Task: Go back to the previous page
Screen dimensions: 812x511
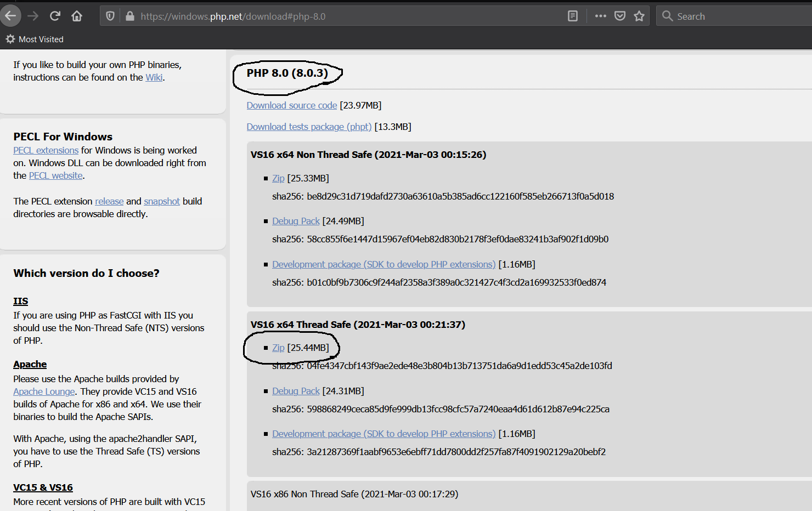Action: pyautogui.click(x=10, y=16)
